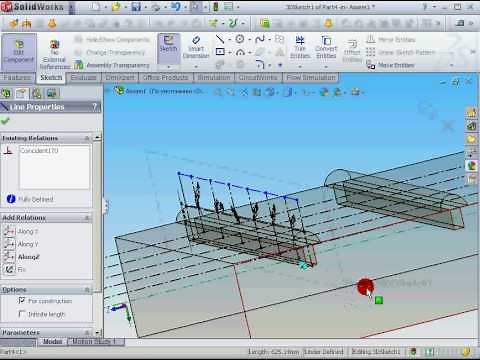
Task: Open the DisplayManager tab
Action: [52, 93]
